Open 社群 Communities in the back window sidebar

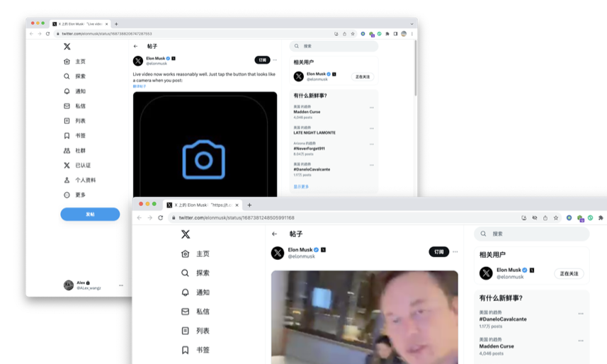[80, 151]
